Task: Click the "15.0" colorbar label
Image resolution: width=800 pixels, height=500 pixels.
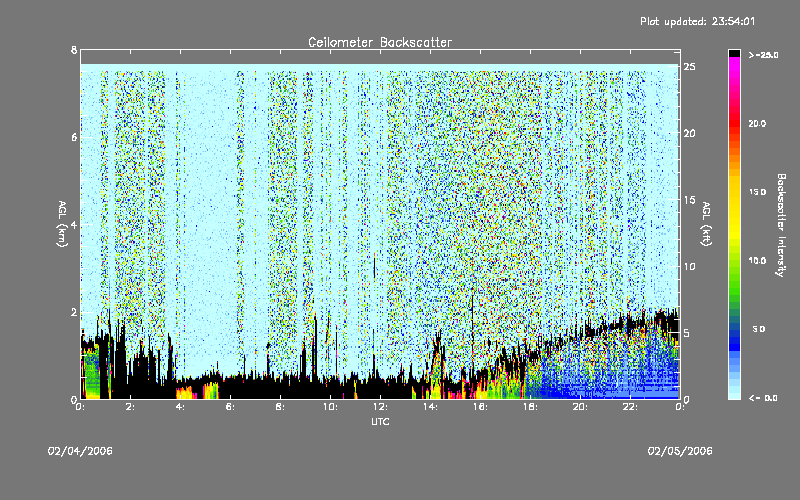Action: click(757, 192)
